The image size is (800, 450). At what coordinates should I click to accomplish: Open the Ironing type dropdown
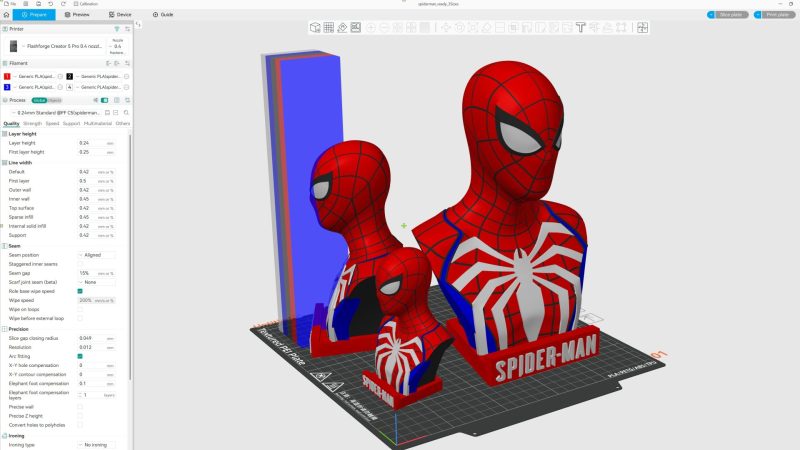pos(97,445)
